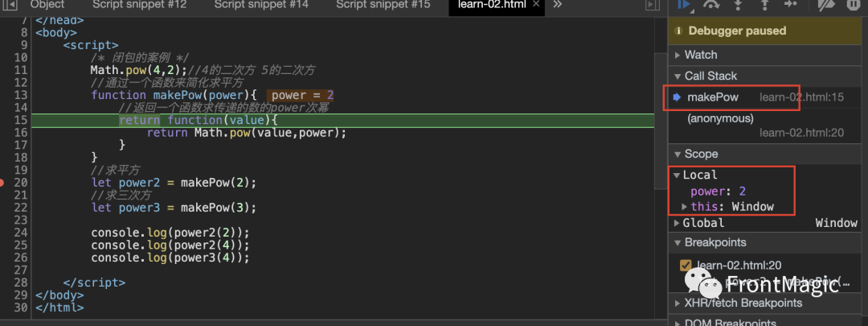Expand the Global scope
Viewport: 868px width, 326px height.
pyautogui.click(x=676, y=223)
